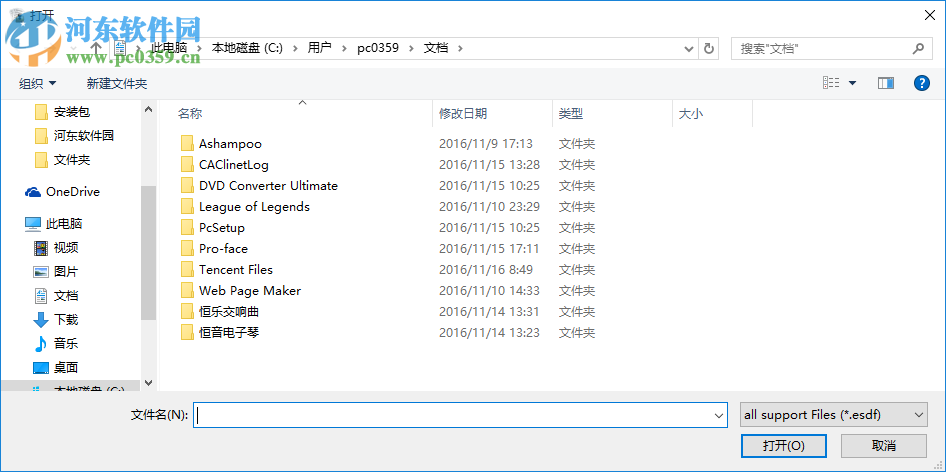Select the League of Legends folder name
This screenshot has width=946, height=472.
(x=254, y=206)
